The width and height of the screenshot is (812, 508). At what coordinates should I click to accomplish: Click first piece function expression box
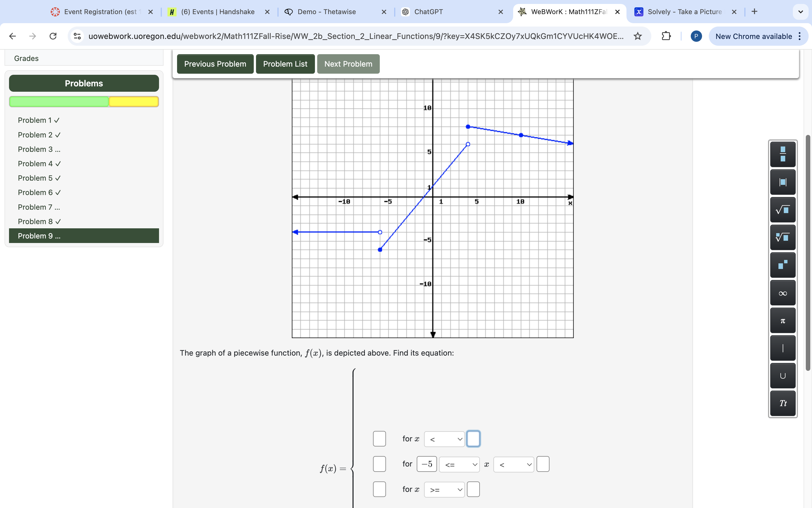click(x=379, y=439)
